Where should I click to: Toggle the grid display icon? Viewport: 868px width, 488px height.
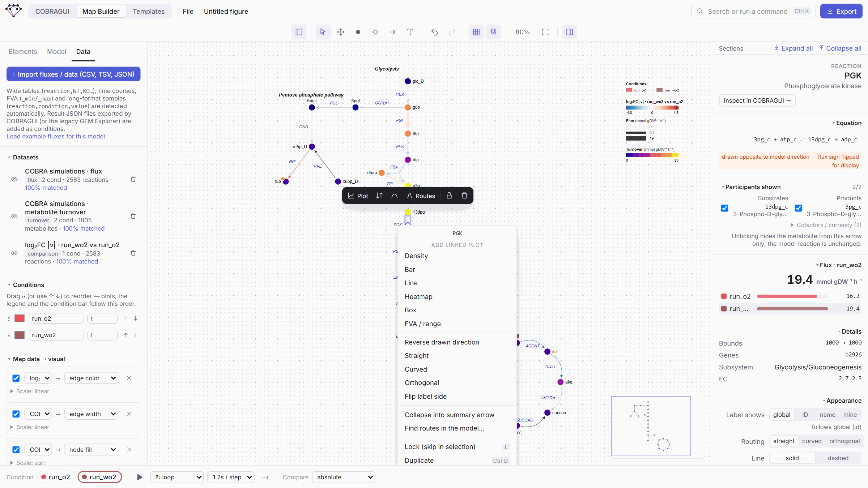(476, 32)
